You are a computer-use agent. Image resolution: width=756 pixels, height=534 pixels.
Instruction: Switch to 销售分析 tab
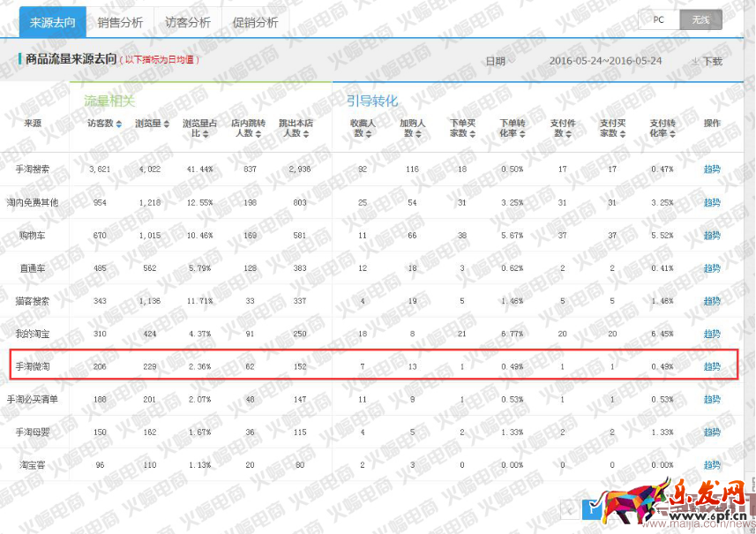click(120, 22)
